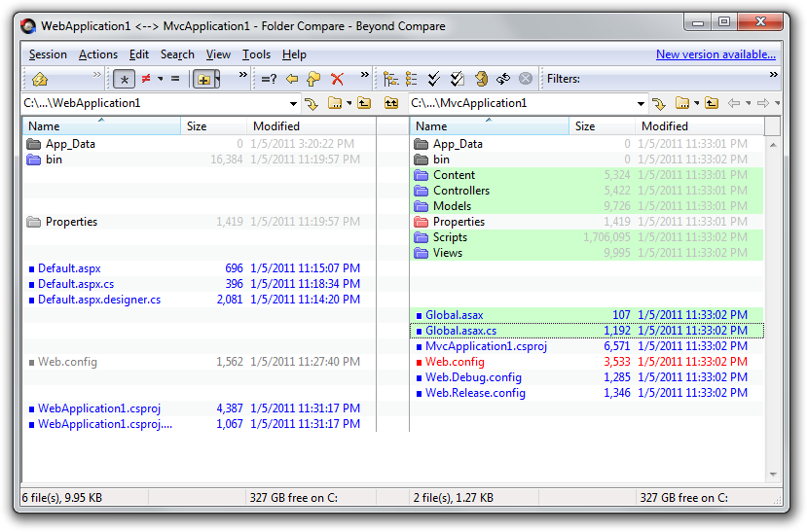The height and width of the screenshot is (532, 807).
Task: Expand overflow chevron after the Delete icon
Action: [x=364, y=75]
